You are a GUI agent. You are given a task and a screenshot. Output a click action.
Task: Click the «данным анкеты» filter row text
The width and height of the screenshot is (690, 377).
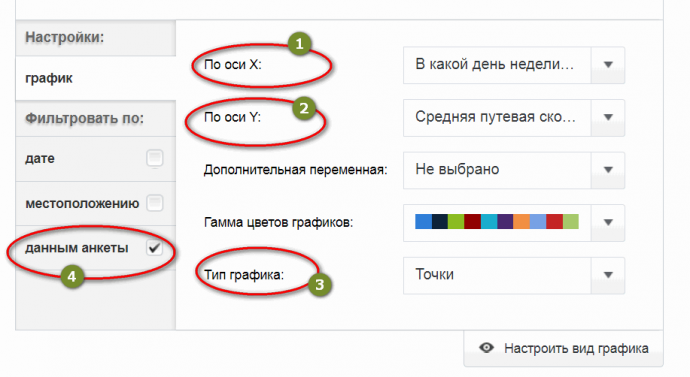click(x=77, y=248)
